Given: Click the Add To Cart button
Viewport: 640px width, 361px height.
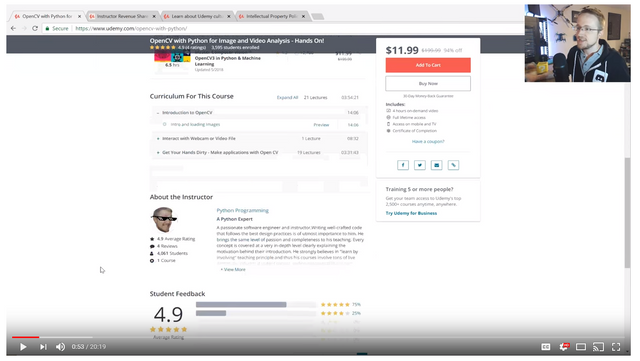Looking at the screenshot, I should coord(428,65).
